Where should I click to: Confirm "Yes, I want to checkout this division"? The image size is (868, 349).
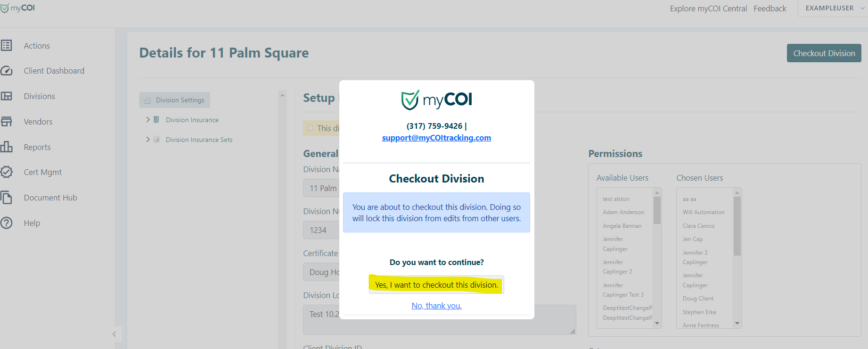(436, 285)
